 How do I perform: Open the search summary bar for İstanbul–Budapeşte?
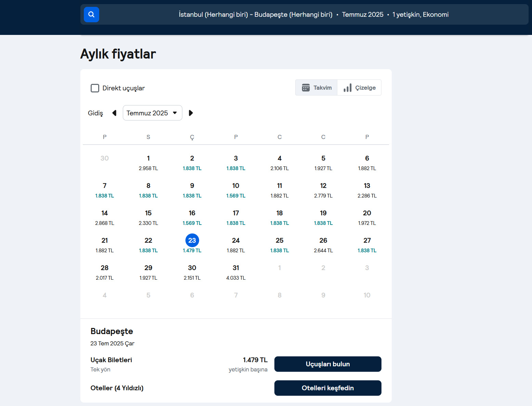(313, 14)
